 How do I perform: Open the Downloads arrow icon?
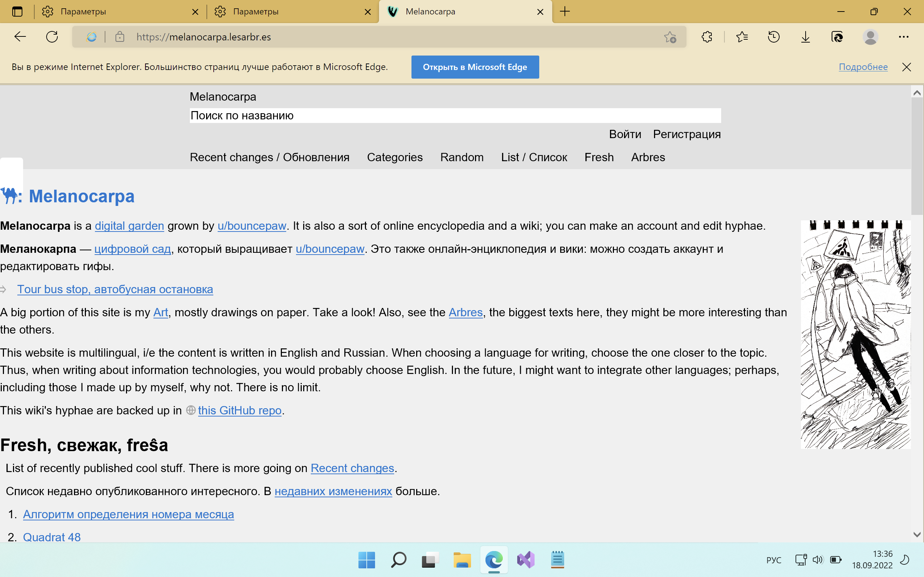point(805,37)
